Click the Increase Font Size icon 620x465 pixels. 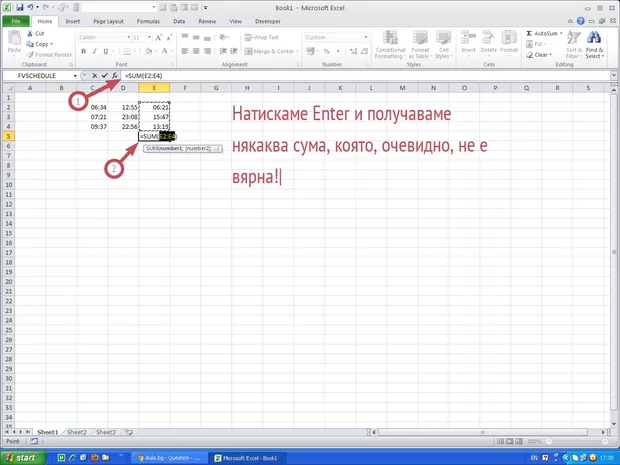pyautogui.click(x=159, y=38)
